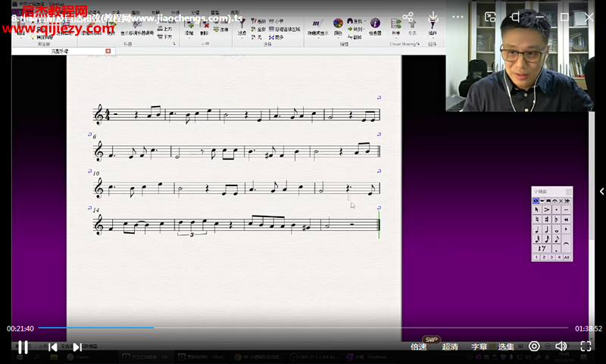Open the Sibelius 插件 plug-ins menu

coord(433,29)
